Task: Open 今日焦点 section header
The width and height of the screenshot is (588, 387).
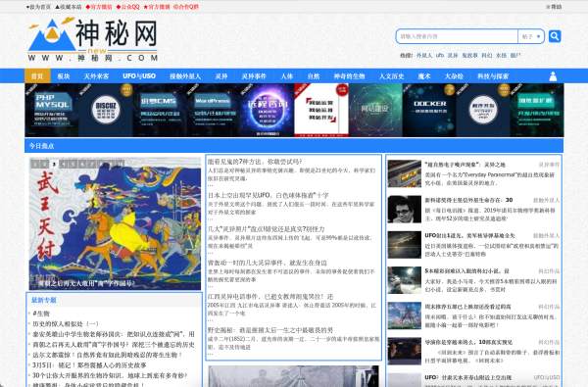Action: tap(41, 146)
